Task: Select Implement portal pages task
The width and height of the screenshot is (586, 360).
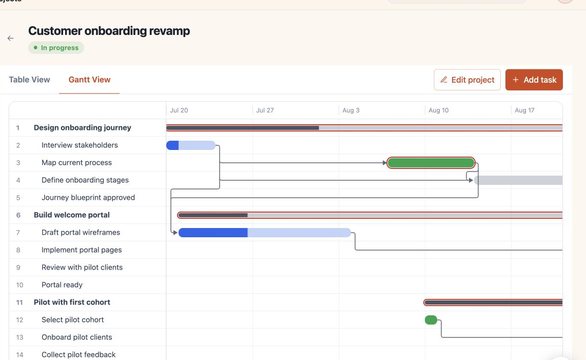Action: point(81,250)
